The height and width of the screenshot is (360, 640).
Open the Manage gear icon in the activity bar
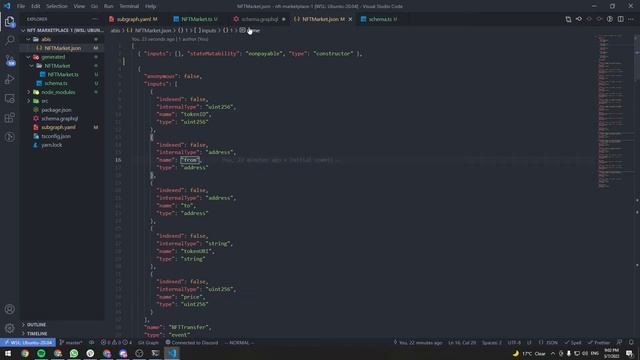[x=9, y=328]
